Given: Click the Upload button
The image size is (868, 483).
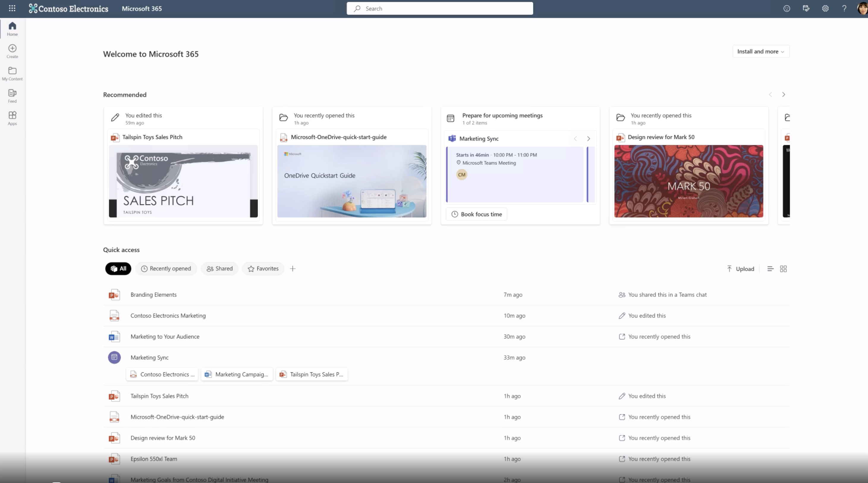Looking at the screenshot, I should coord(740,269).
